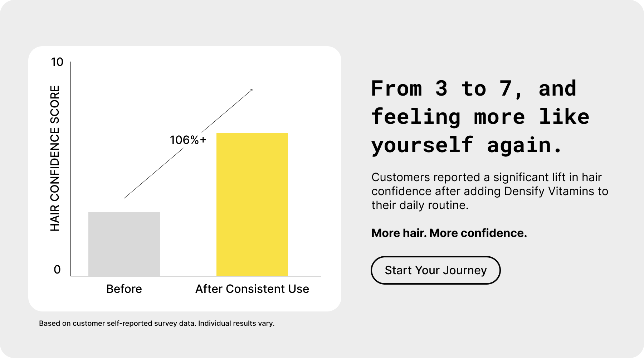Click the 106%+ growth label
This screenshot has height=358, width=644.
[x=188, y=140]
